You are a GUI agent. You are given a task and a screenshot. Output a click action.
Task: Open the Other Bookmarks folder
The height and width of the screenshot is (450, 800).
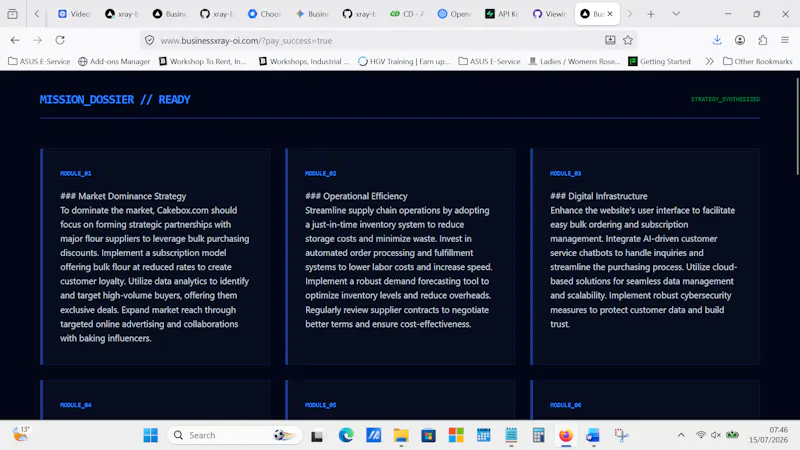point(758,61)
